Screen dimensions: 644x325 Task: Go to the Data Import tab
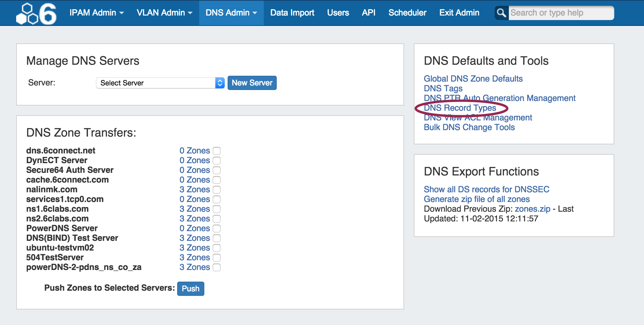click(292, 13)
